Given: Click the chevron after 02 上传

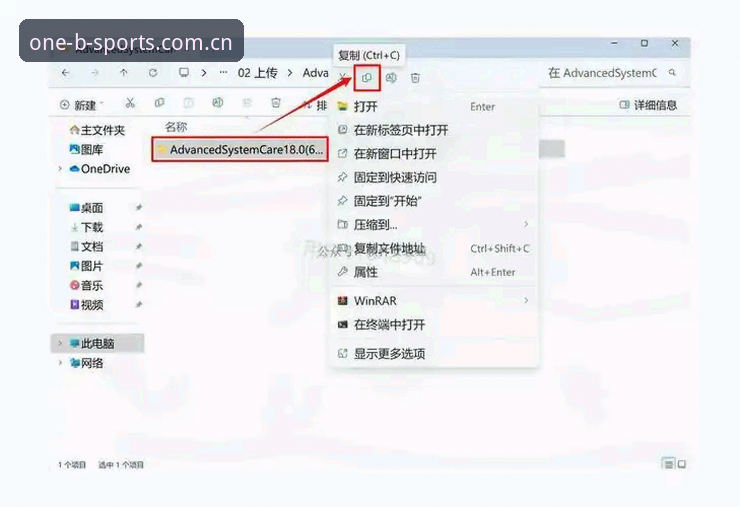Looking at the screenshot, I should pos(290,73).
